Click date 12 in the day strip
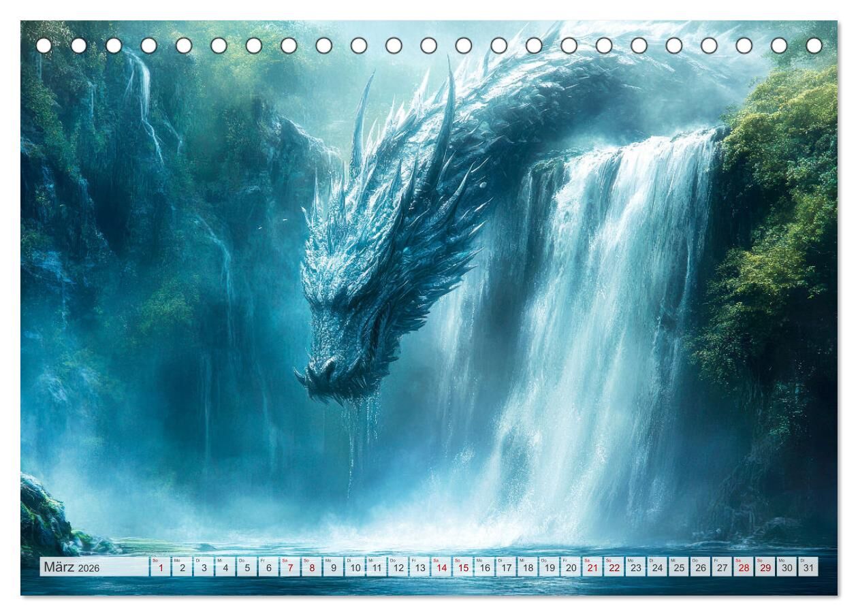 tap(398, 567)
